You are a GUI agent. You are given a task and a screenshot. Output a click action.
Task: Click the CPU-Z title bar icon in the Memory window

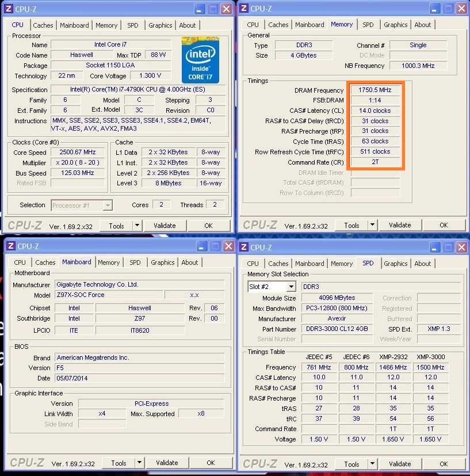click(x=243, y=8)
